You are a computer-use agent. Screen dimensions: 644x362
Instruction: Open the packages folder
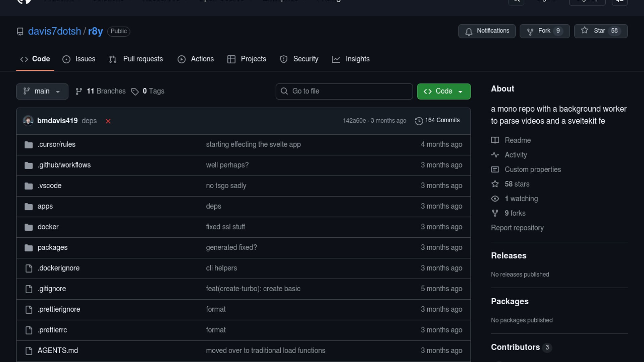pyautogui.click(x=52, y=247)
